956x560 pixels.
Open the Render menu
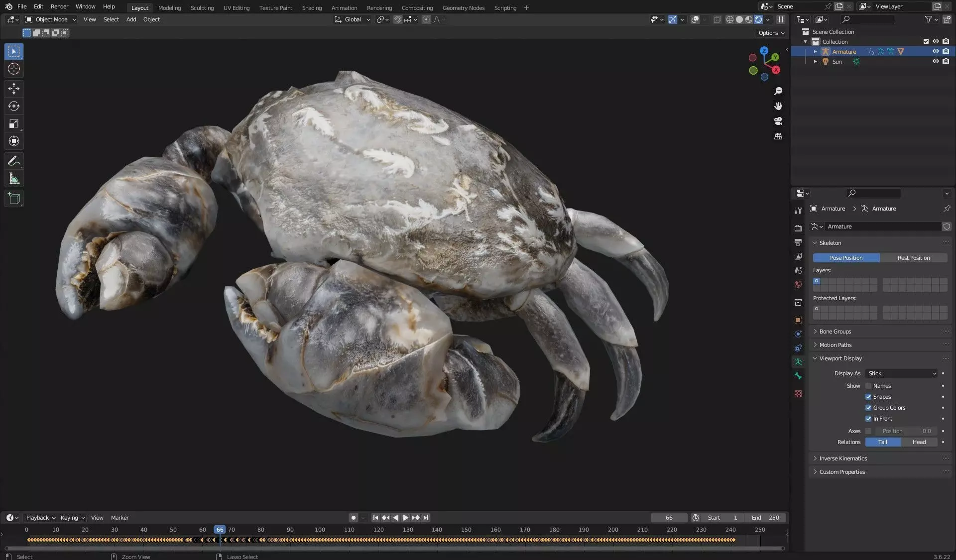point(59,6)
